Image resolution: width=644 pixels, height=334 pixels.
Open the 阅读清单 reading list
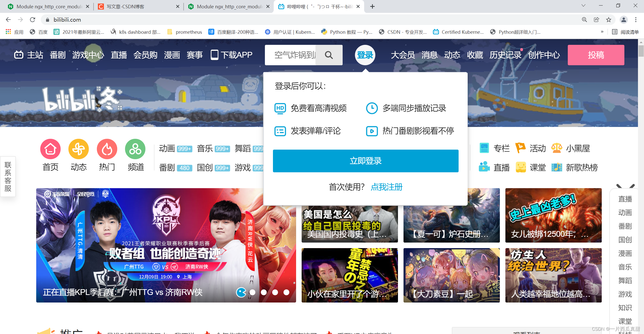click(x=625, y=32)
